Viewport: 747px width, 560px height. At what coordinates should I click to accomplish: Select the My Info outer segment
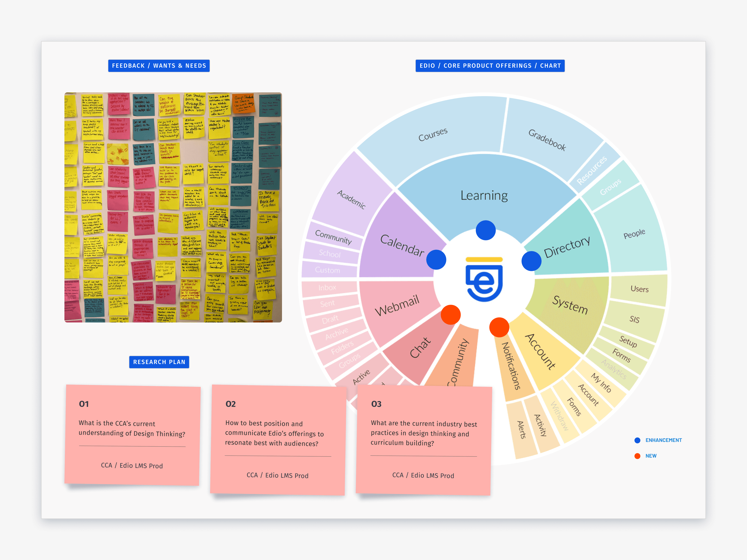pyautogui.click(x=601, y=383)
